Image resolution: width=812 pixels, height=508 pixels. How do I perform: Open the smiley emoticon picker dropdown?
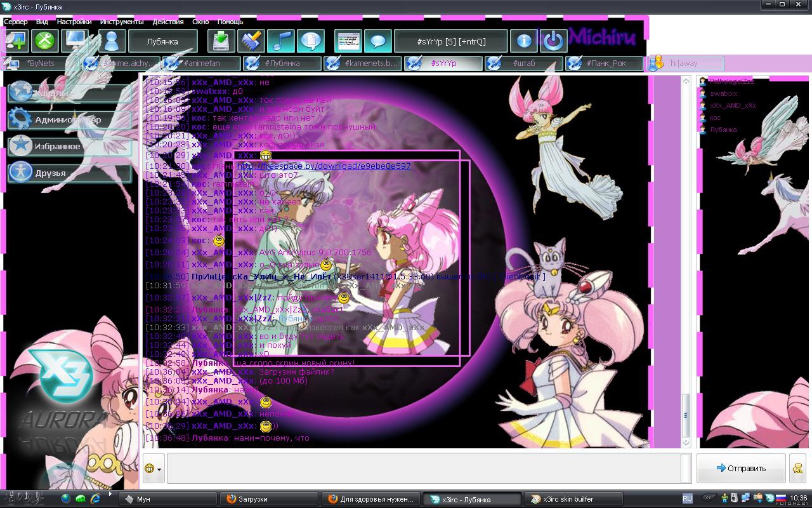(x=153, y=469)
